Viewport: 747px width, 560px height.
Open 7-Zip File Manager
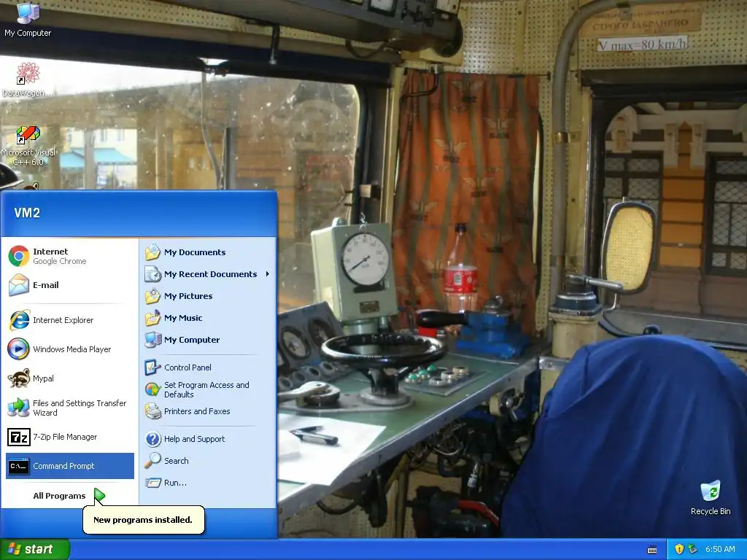69,437
